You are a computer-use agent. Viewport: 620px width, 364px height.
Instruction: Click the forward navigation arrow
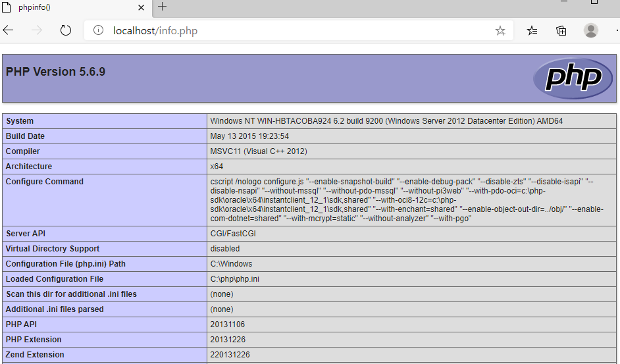(x=37, y=30)
